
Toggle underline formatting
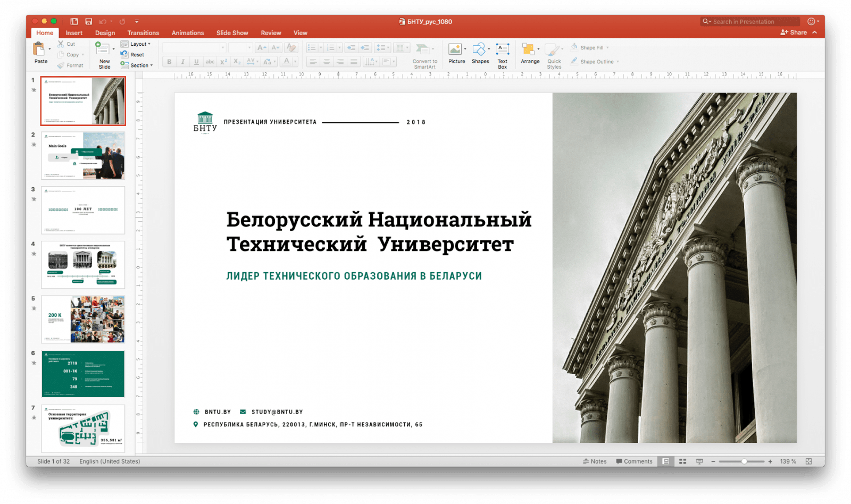(196, 62)
